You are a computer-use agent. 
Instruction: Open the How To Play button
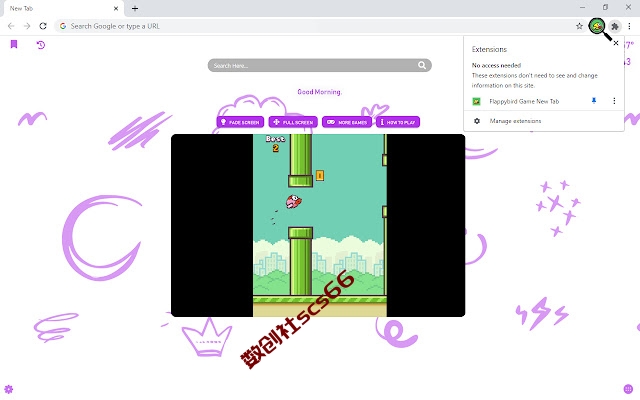[x=398, y=122]
